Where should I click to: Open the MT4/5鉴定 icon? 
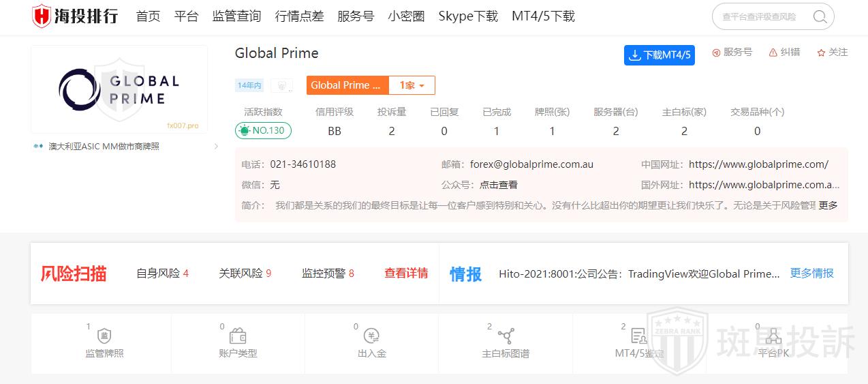click(x=639, y=336)
